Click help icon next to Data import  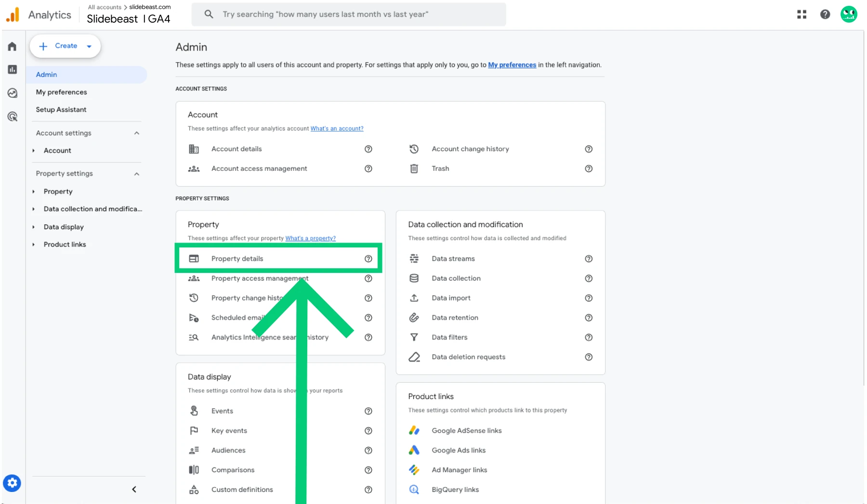(x=589, y=298)
